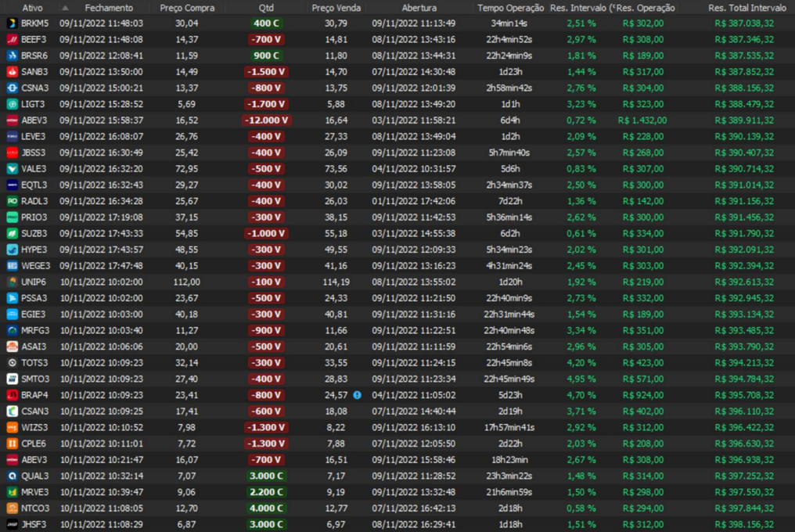Image resolution: width=795 pixels, height=532 pixels.
Task: Click the red -12.000 V quantity badge
Action: 266,120
